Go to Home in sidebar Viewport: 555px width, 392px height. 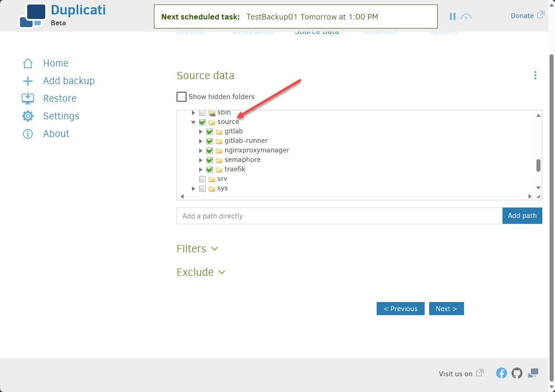[56, 63]
